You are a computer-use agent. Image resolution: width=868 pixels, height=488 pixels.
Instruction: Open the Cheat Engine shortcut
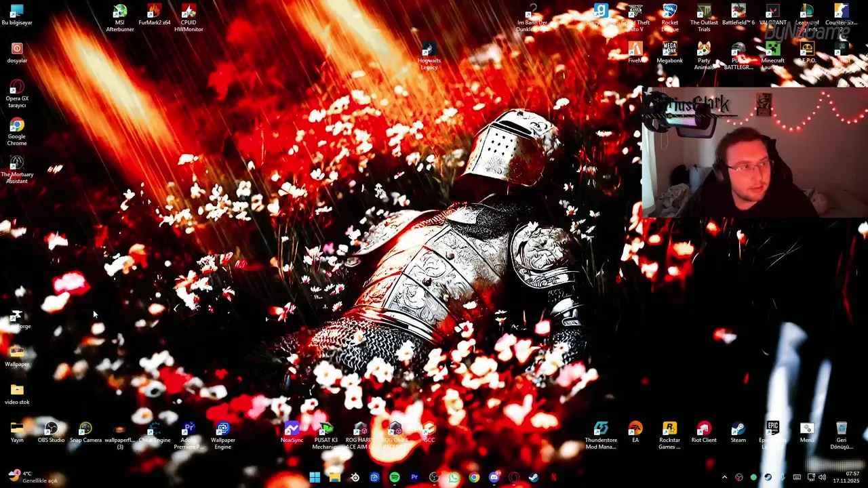coord(155,432)
